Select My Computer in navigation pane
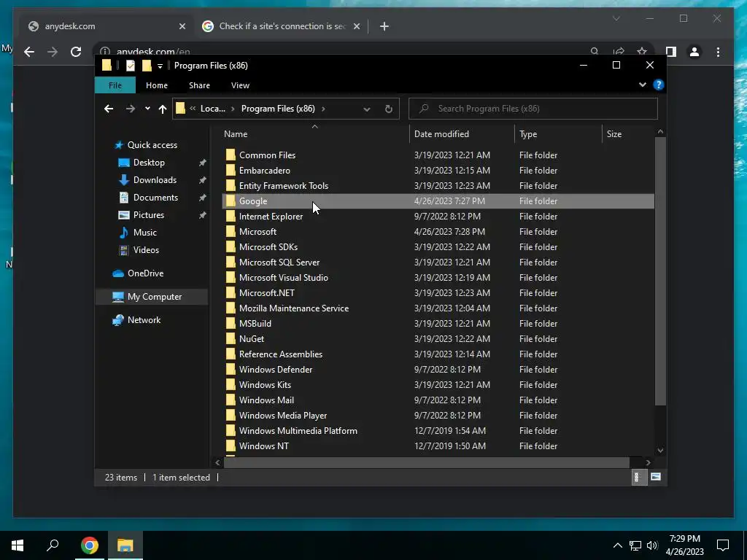This screenshot has width=747, height=560. click(x=152, y=297)
